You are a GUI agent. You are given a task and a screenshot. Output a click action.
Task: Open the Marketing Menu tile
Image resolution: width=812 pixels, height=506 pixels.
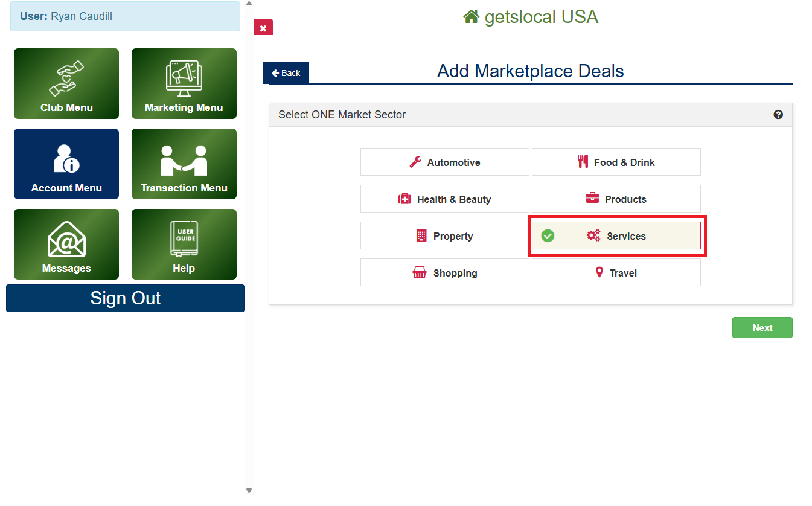[x=184, y=83]
